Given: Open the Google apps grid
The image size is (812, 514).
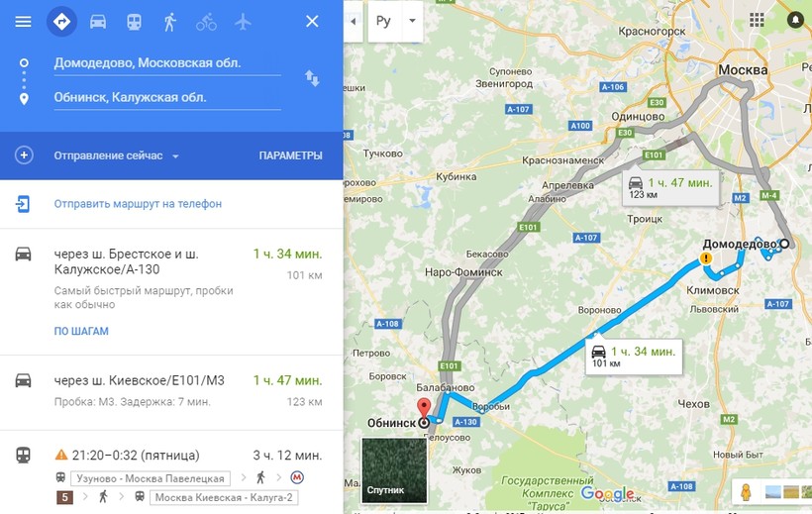Looking at the screenshot, I should click(x=757, y=20).
